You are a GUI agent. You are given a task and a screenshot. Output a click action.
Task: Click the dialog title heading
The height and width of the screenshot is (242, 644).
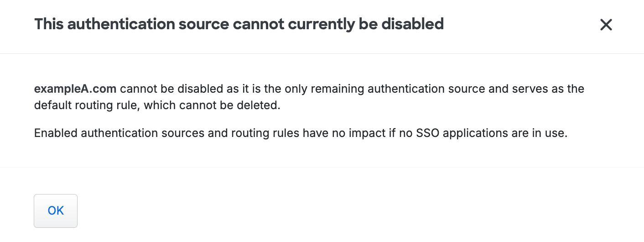point(239,24)
